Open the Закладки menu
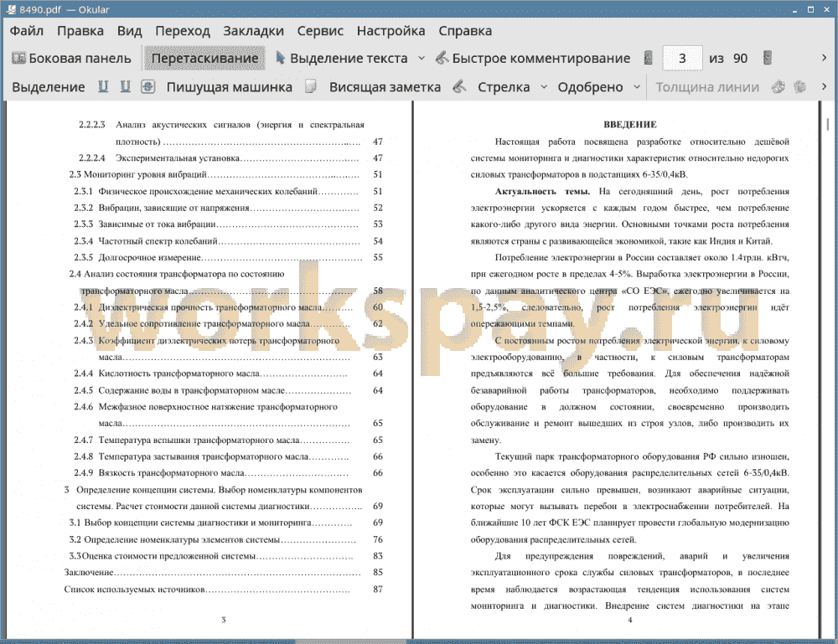This screenshot has height=644, width=838. coord(253,31)
